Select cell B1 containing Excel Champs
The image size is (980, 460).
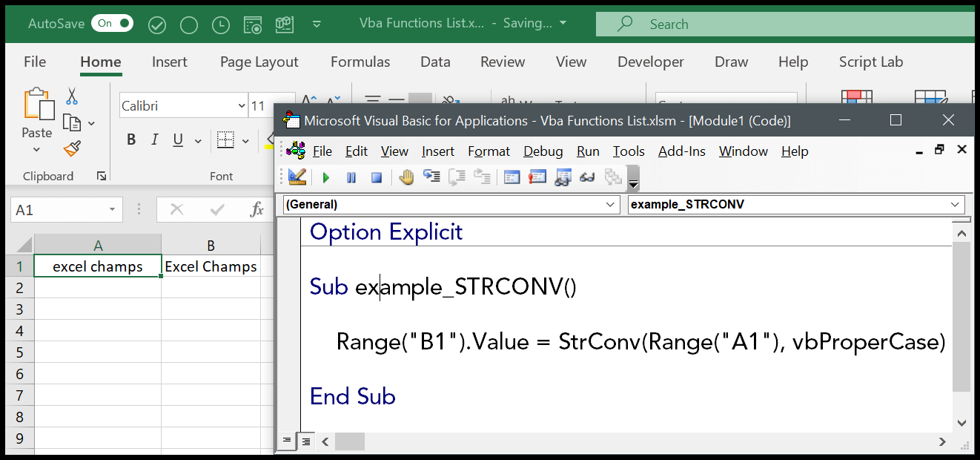tap(211, 266)
